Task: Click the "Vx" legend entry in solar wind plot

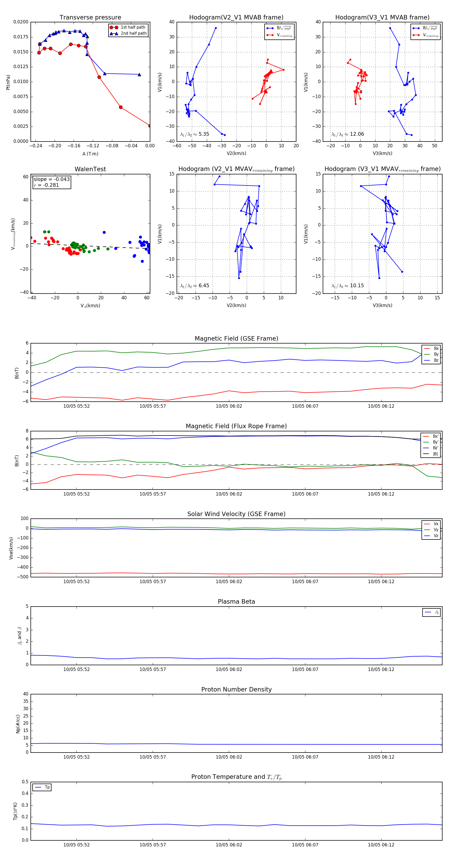Action: click(x=431, y=524)
